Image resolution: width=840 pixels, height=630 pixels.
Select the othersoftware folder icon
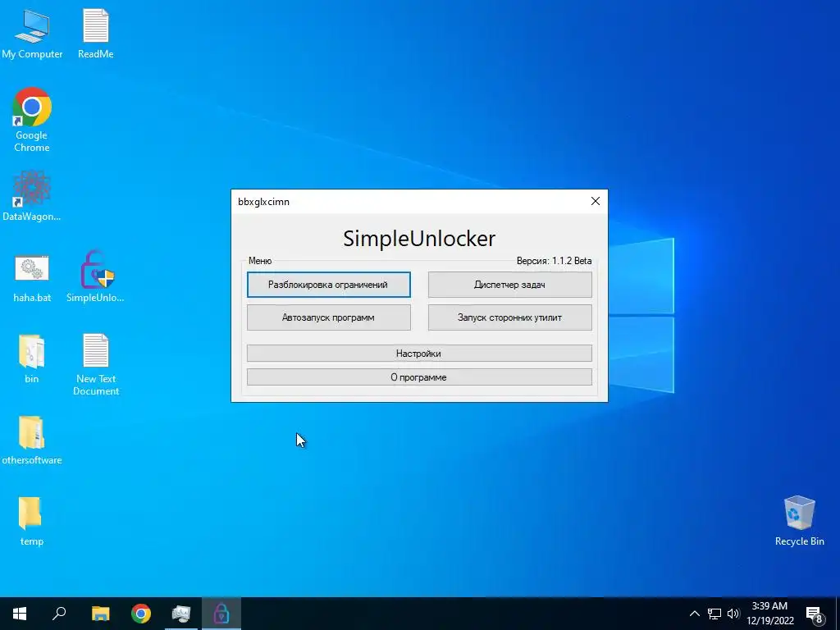click(x=32, y=441)
